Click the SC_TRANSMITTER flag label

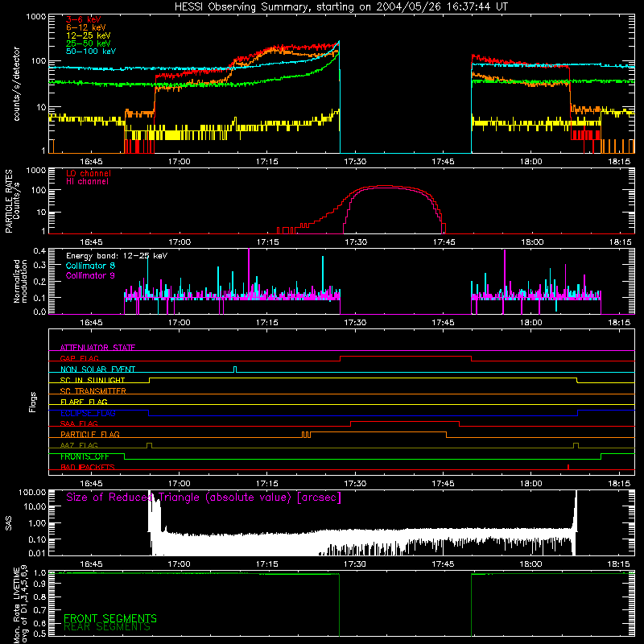pos(93,390)
